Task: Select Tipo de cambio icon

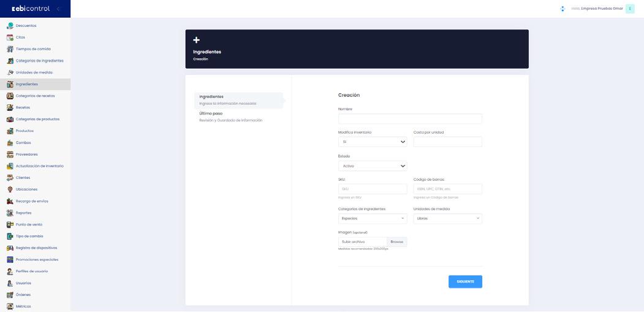Action: point(10,237)
